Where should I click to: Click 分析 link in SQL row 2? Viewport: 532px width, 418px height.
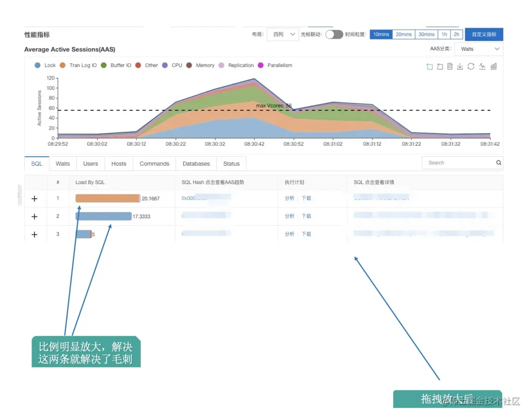pyautogui.click(x=290, y=216)
